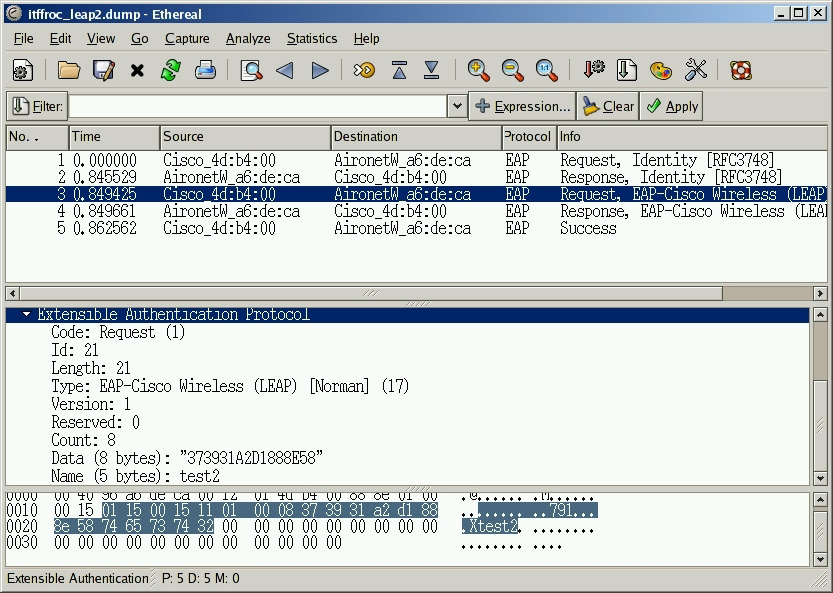Click the Reload capture file icon
The width and height of the screenshot is (833, 593).
tap(171, 70)
